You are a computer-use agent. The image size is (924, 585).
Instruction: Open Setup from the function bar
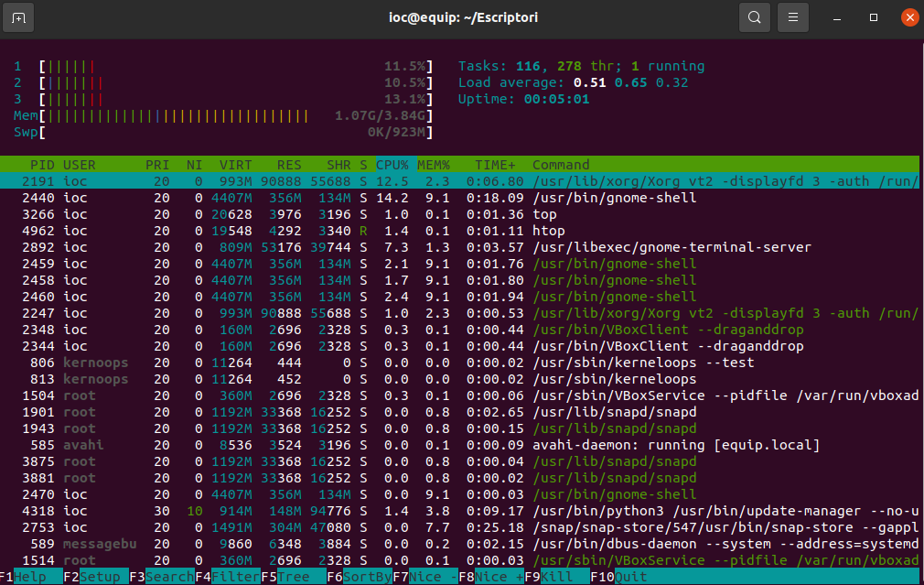(99, 577)
